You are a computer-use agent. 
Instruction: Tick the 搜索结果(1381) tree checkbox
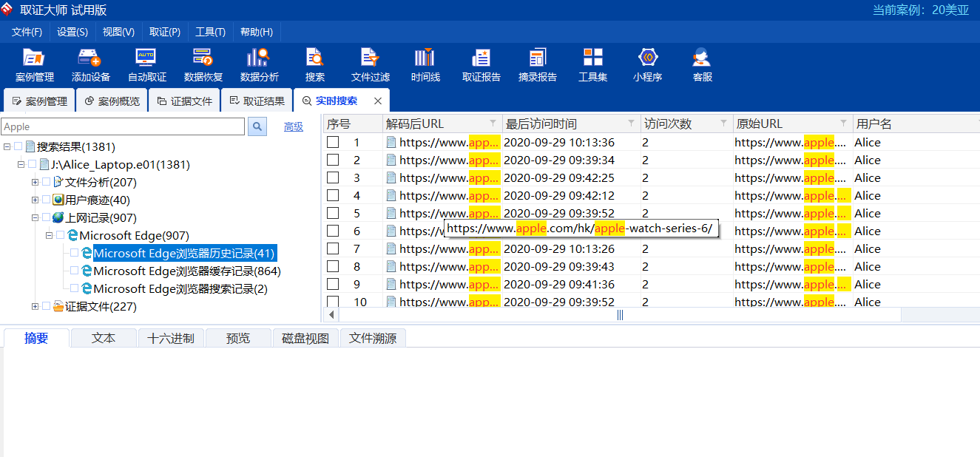point(18,146)
